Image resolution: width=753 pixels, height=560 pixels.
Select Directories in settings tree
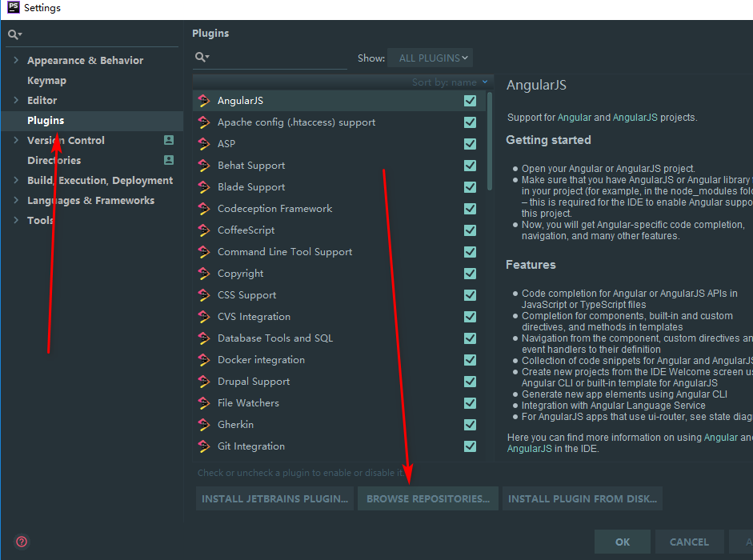click(54, 161)
